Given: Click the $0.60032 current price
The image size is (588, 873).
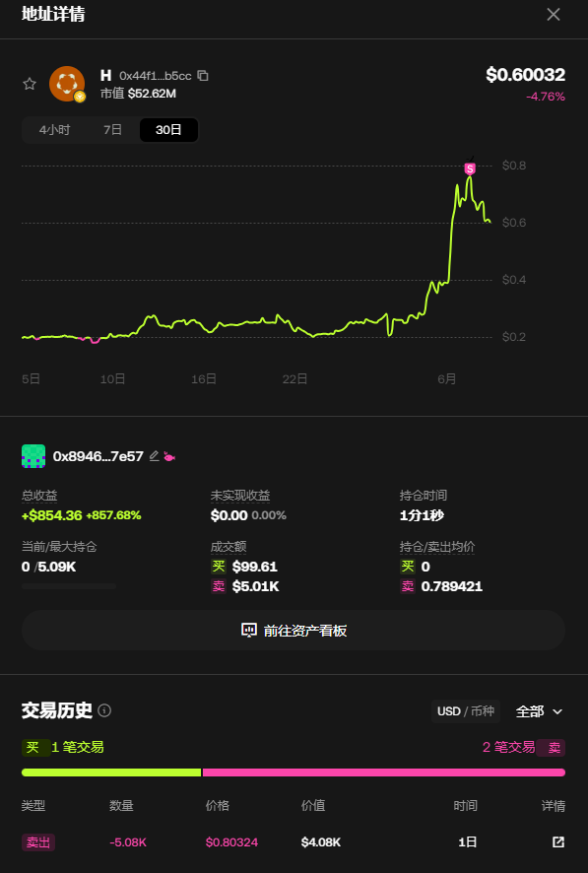Looking at the screenshot, I should pos(525,75).
